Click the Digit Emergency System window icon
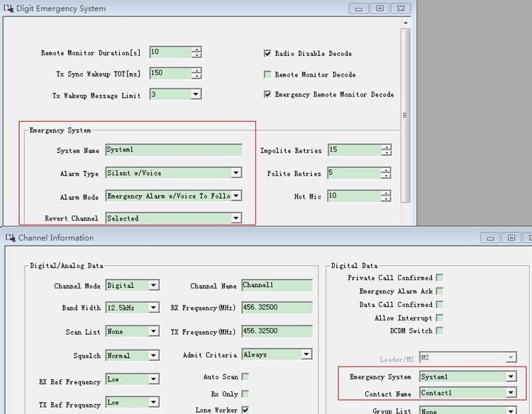532x414 pixels. click(x=8, y=9)
